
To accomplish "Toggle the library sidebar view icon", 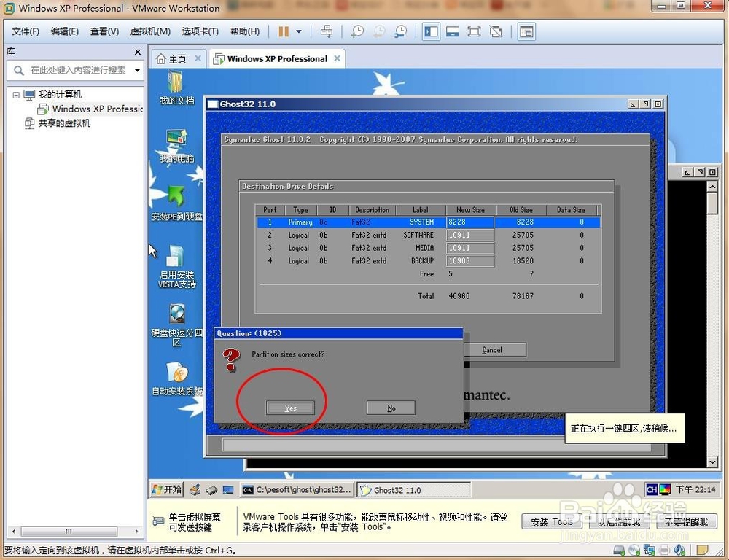I will 431,31.
